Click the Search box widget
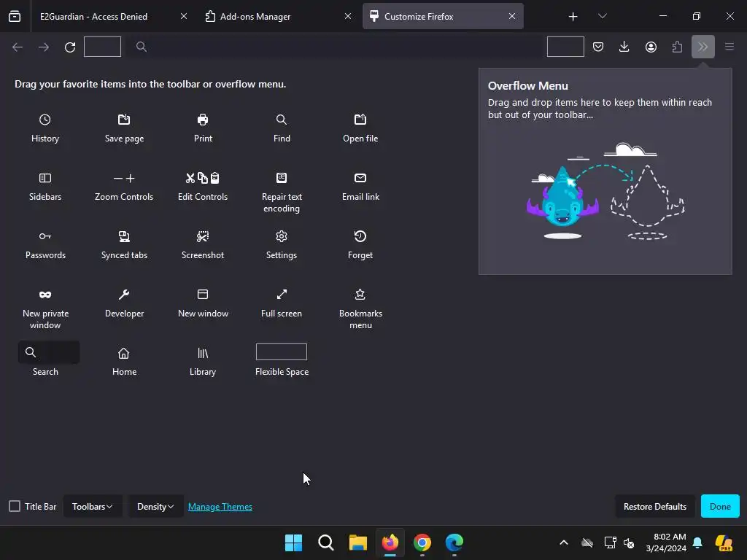 pos(49,352)
